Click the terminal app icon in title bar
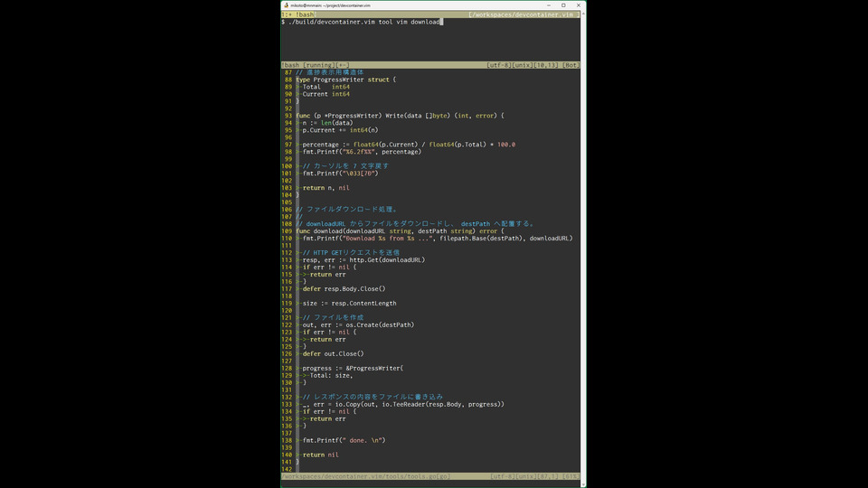Viewport: 868px width, 488px height. [x=287, y=5]
